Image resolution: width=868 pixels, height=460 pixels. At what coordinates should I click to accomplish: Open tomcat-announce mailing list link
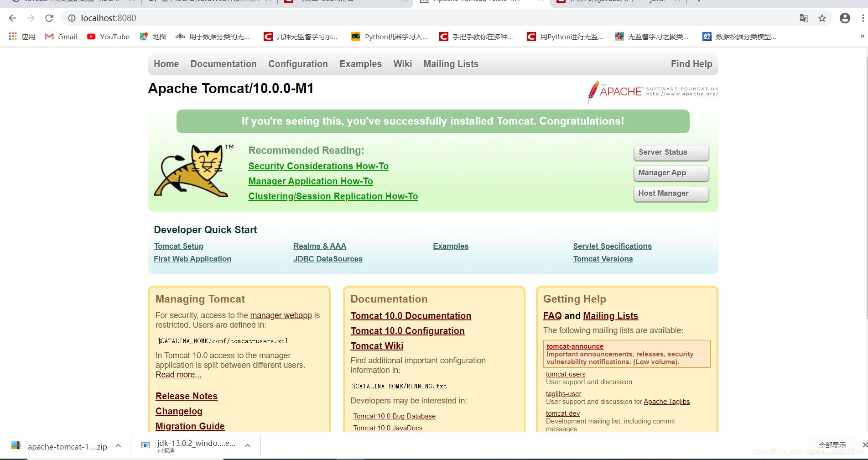pyautogui.click(x=575, y=346)
